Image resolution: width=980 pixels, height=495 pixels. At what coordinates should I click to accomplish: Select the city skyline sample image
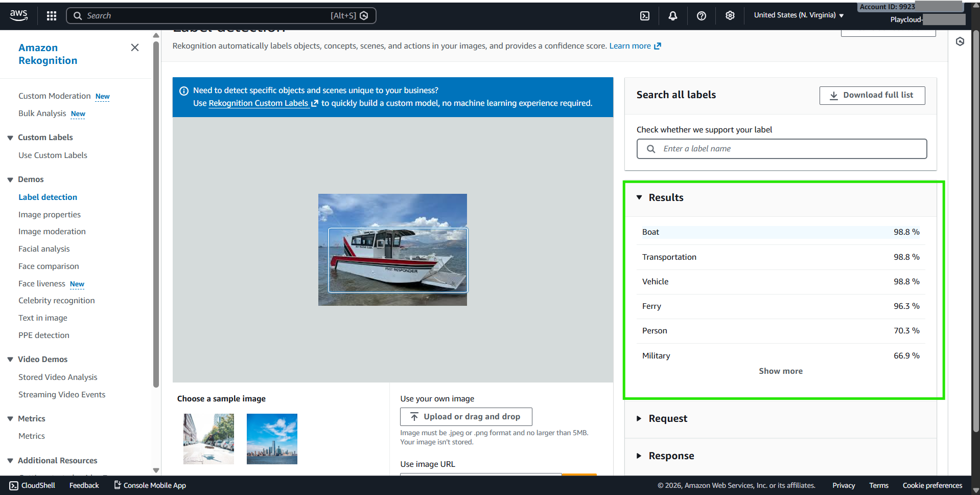pyautogui.click(x=272, y=439)
